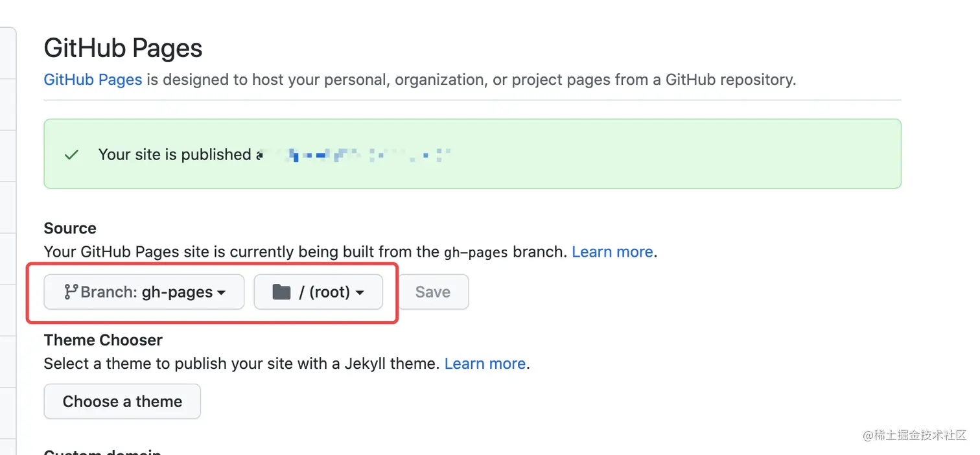Click the large 'GitHub Pages' heading
Image resolution: width=980 pixels, height=455 pixels.
[123, 48]
